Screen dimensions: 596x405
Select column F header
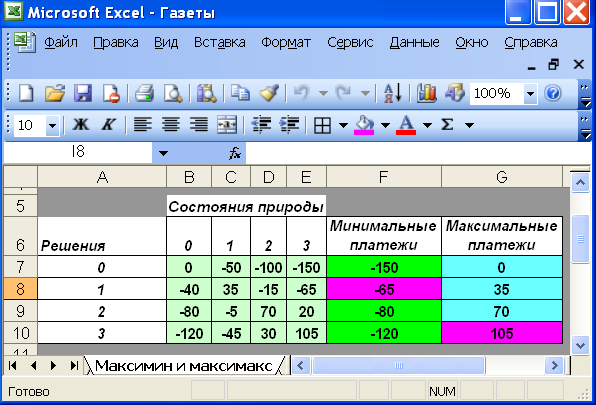384,177
